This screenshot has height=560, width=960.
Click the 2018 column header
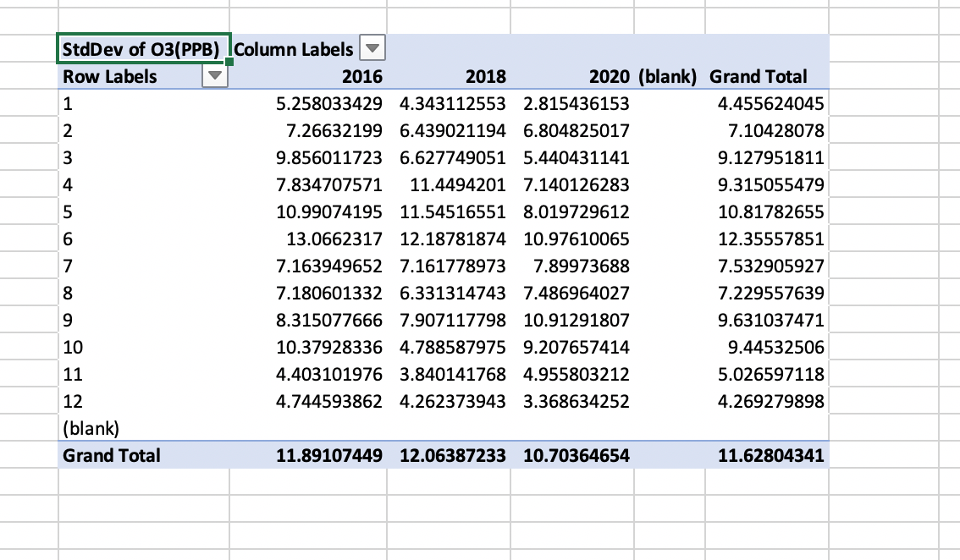pos(485,77)
